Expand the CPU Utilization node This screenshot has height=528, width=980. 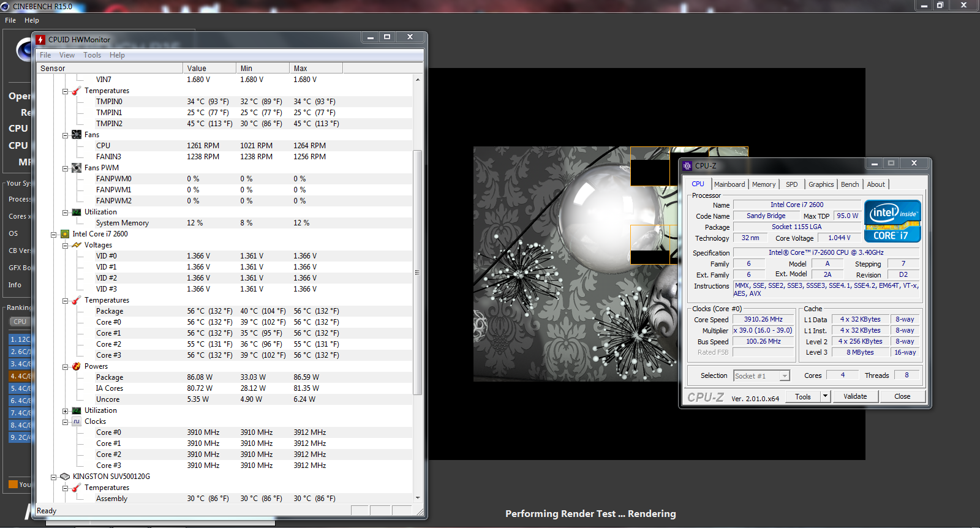click(65, 411)
